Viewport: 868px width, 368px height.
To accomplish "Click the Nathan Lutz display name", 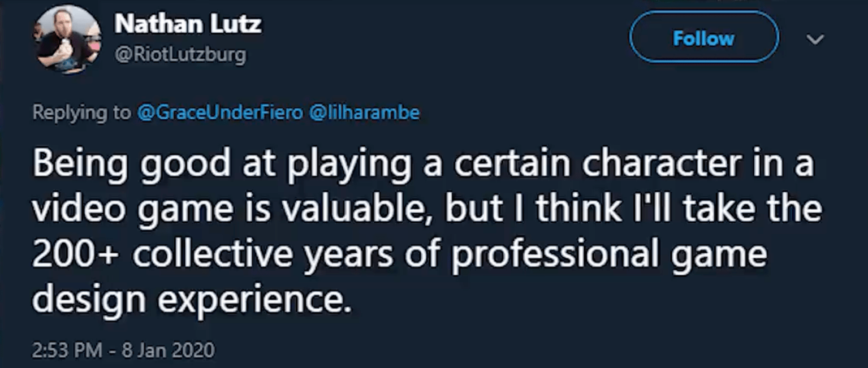I will 188,24.
